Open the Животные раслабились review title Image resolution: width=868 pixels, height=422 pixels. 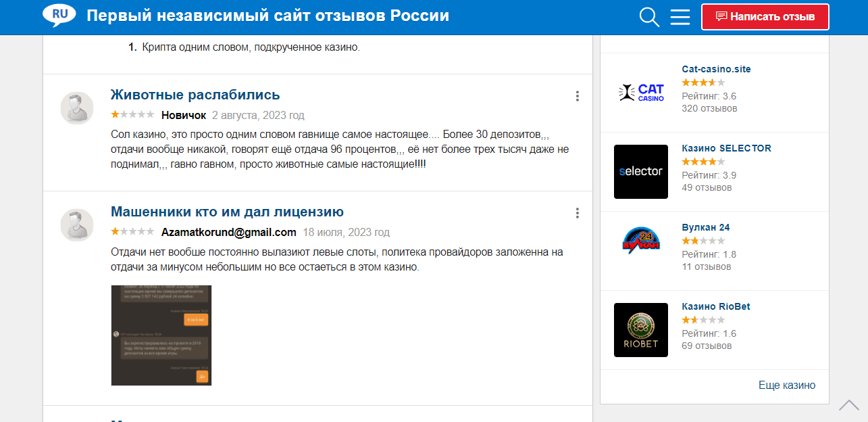coord(195,95)
